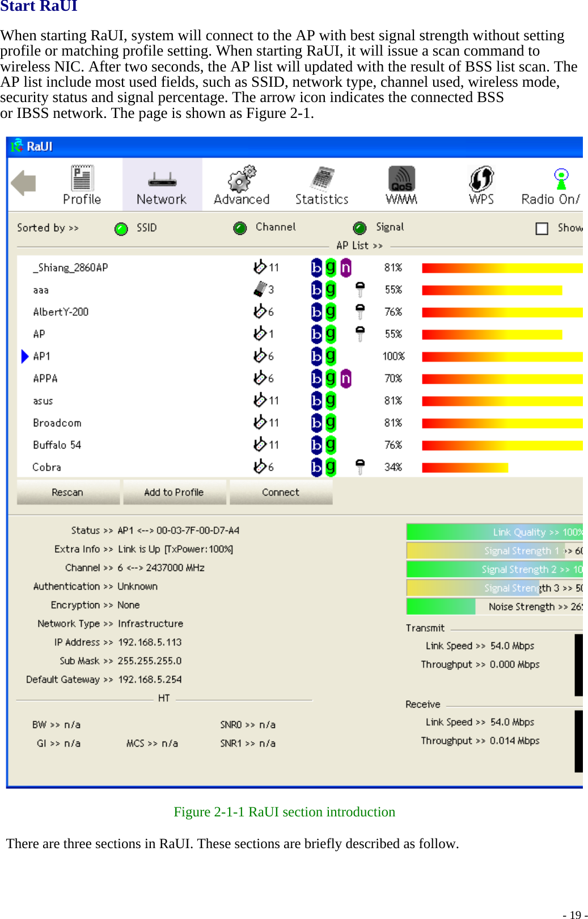This screenshot has width=588, height=919.
Task: Click the ad-hoc channel icon for aaa
Action: coord(260,289)
